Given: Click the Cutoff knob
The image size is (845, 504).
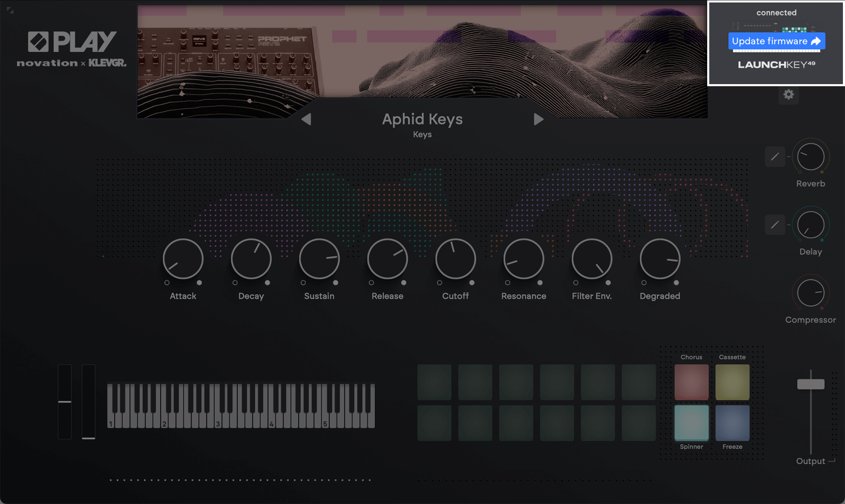Looking at the screenshot, I should [456, 259].
